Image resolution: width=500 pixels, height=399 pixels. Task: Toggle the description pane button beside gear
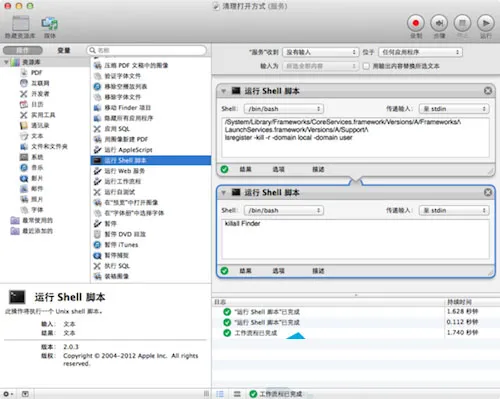(x=25, y=394)
